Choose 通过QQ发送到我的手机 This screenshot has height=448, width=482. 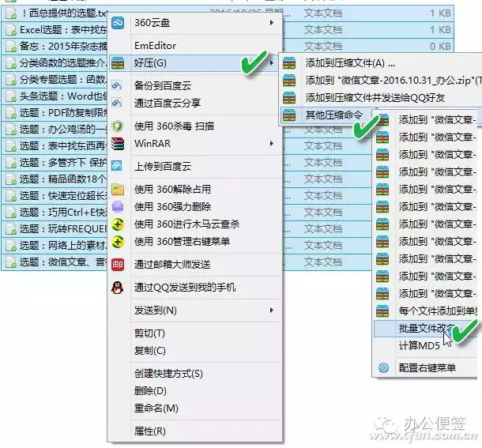pyautogui.click(x=185, y=288)
